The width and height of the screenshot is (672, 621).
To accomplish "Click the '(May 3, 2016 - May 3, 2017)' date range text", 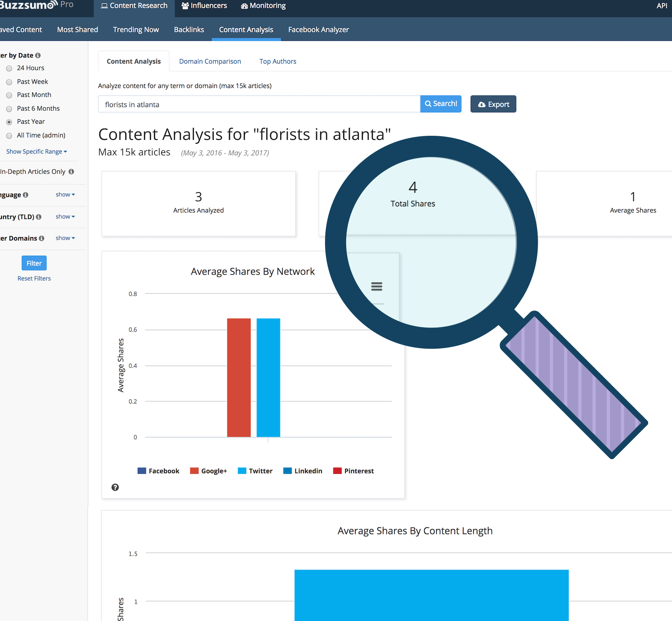I will coord(225,153).
